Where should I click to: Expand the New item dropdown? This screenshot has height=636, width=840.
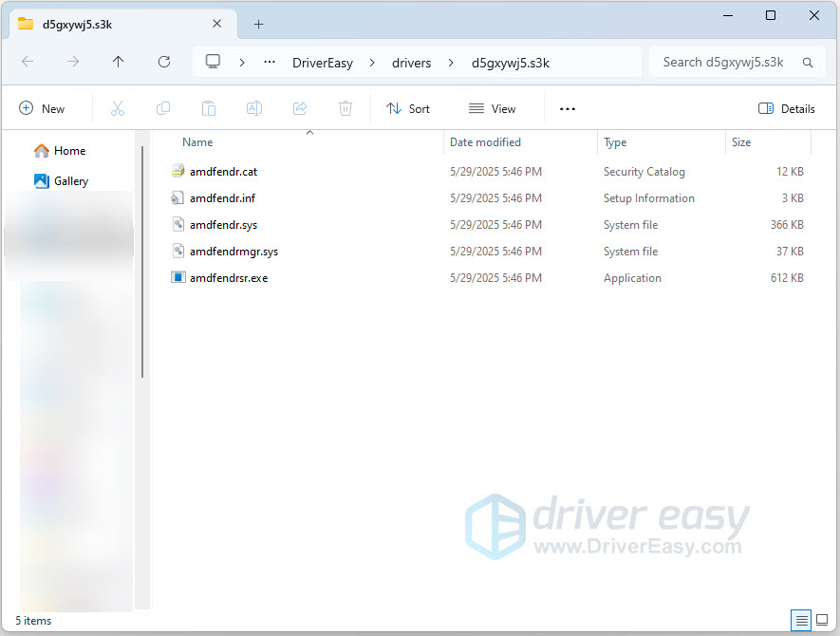pyautogui.click(x=42, y=109)
